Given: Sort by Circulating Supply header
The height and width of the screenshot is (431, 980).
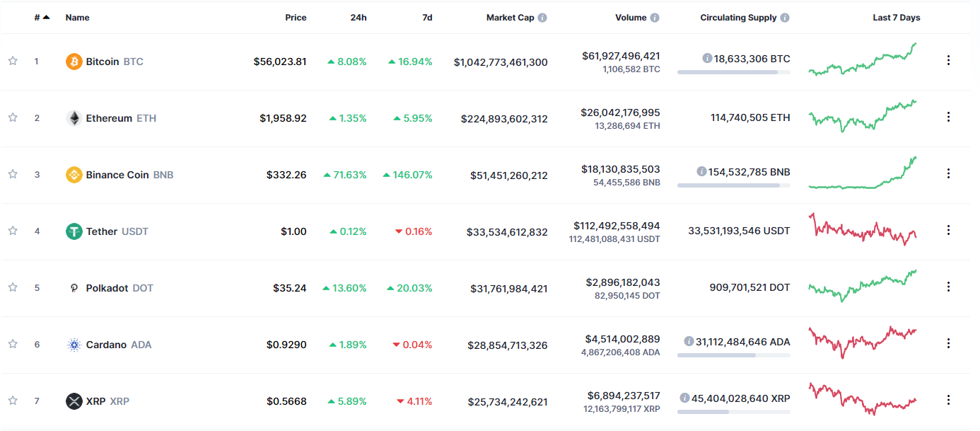Looking at the screenshot, I should pos(738,18).
